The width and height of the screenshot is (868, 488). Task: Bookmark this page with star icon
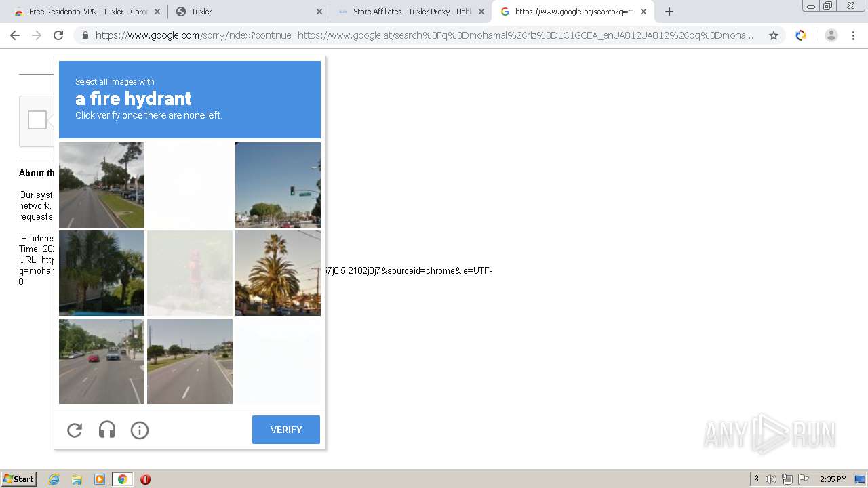tap(774, 35)
